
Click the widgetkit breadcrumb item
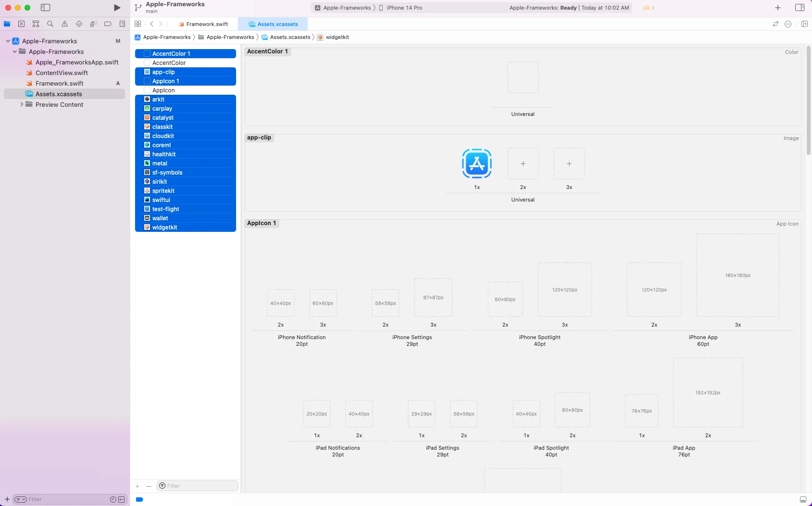click(333, 37)
